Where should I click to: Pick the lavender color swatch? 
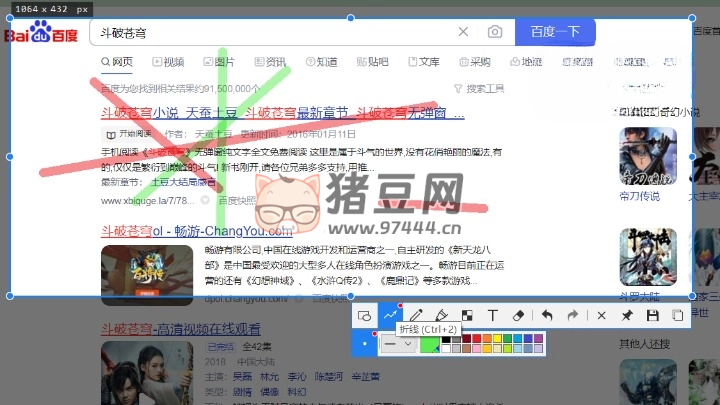point(538,349)
